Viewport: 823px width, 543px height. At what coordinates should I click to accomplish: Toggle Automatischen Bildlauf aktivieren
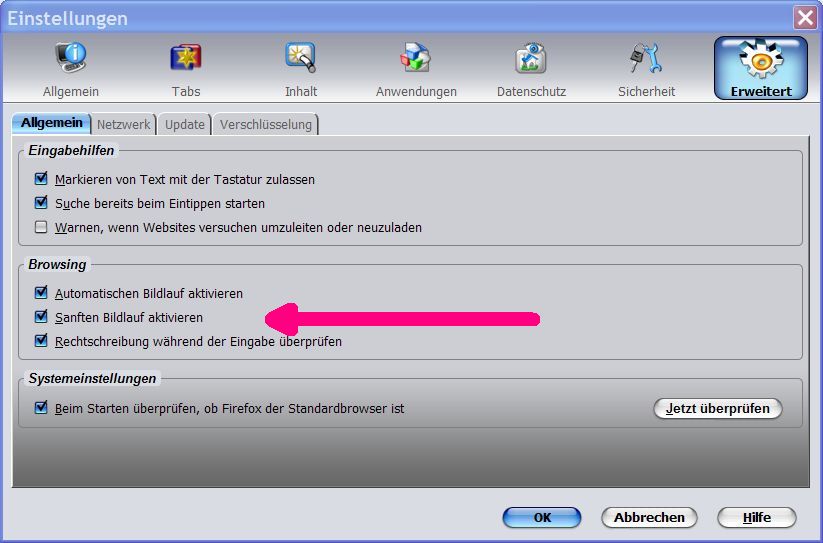[41, 293]
